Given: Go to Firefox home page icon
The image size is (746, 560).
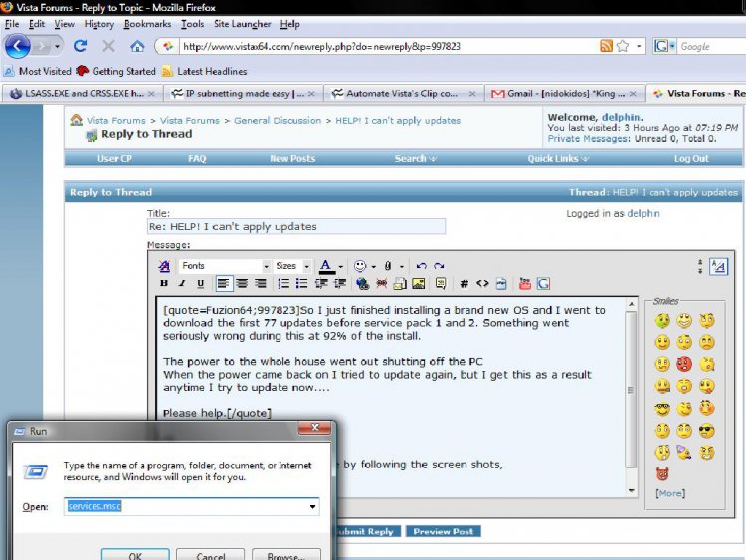Looking at the screenshot, I should [x=137, y=46].
